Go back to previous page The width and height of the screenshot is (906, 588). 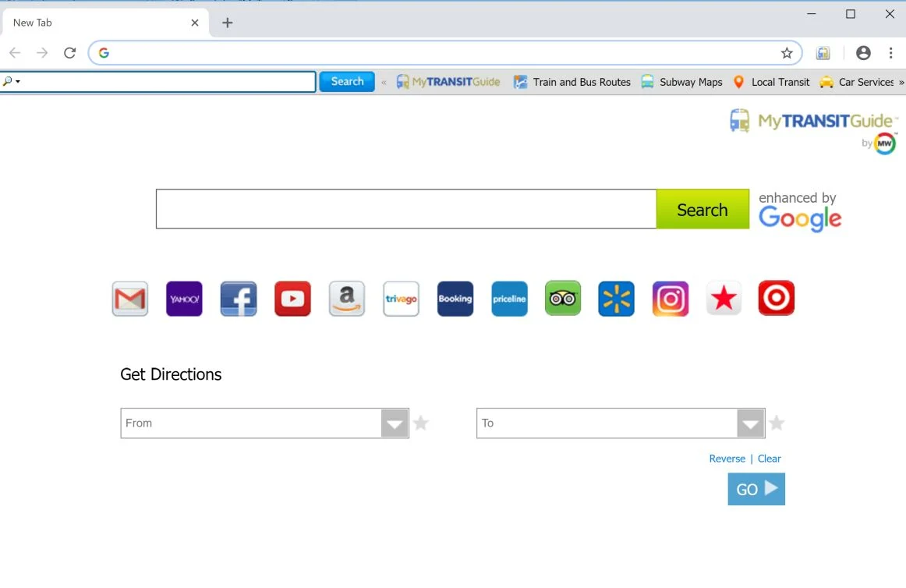pos(15,53)
